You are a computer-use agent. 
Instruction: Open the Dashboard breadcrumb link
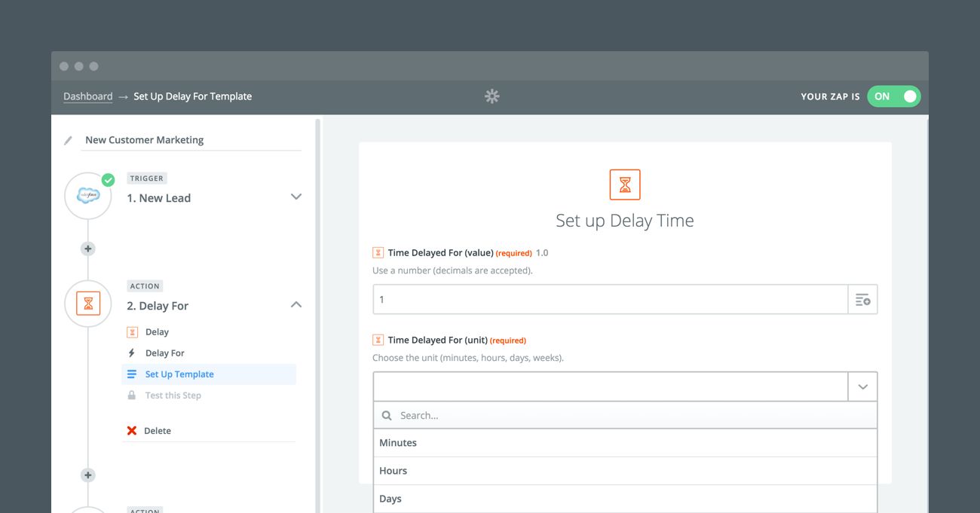point(88,96)
